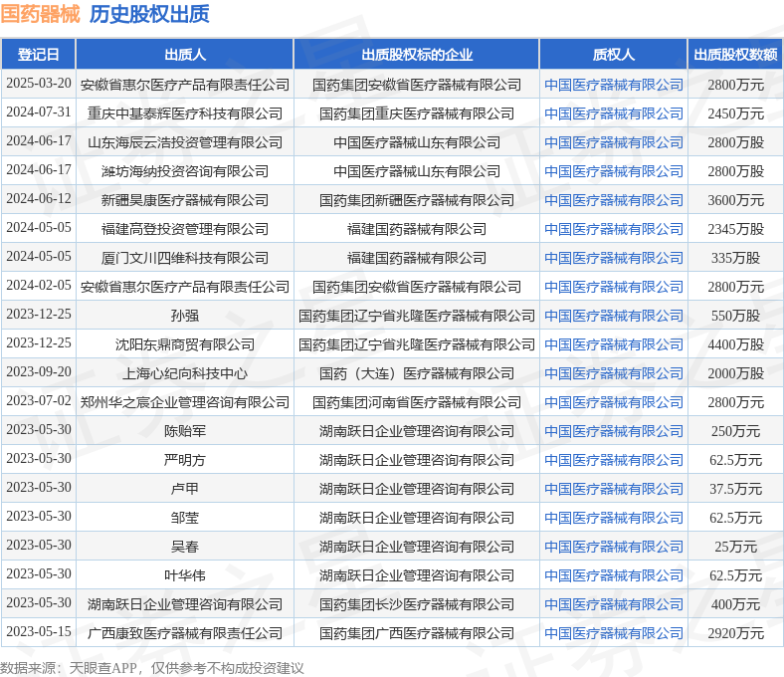The width and height of the screenshot is (784, 677).
Task: Open 中国医疗器械有限公司 link in 沈阳东鼎商贸 row
Action: 614,344
